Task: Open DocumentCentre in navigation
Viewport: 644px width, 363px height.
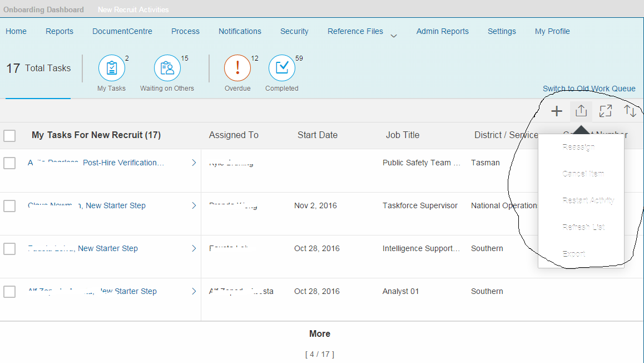Action: (x=122, y=31)
